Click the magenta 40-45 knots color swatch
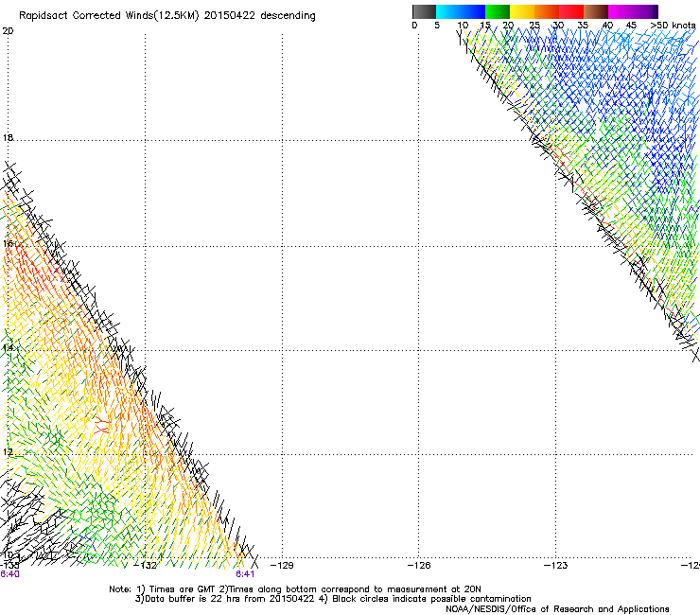The height and width of the screenshot is (615, 700). point(621,11)
